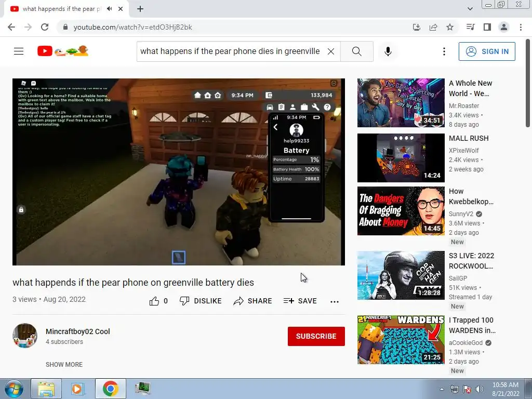Click Mr.Roaster channel name
The height and width of the screenshot is (399, 532).
pos(464,106)
